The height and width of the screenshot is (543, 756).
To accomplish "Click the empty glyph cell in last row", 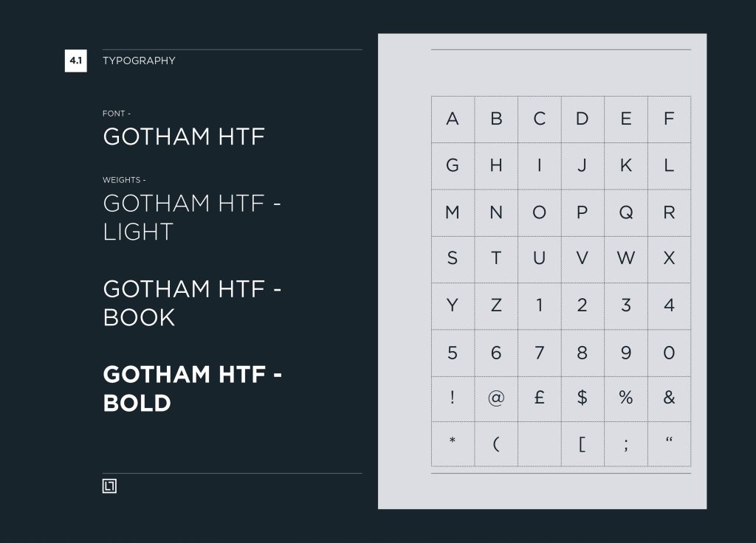I will [540, 443].
